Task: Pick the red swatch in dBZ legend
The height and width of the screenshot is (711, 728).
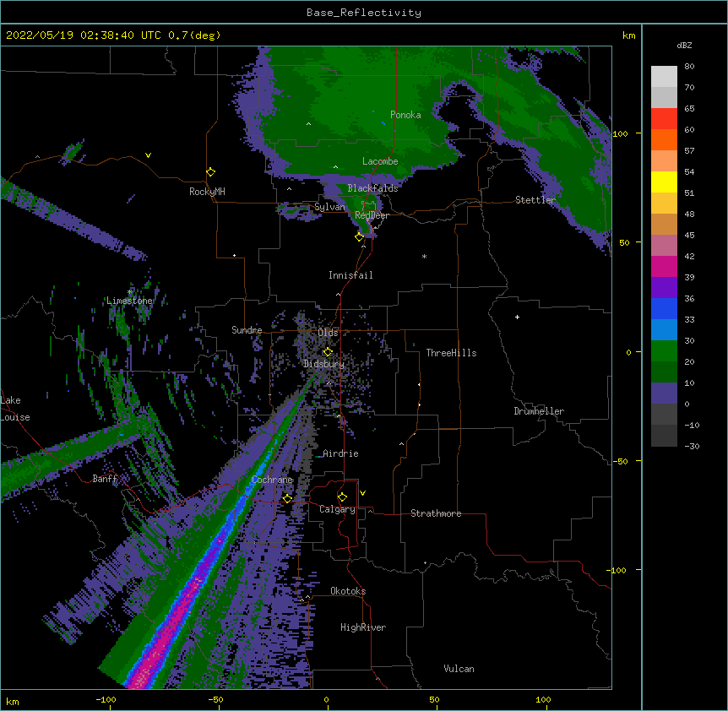Action: [664, 119]
